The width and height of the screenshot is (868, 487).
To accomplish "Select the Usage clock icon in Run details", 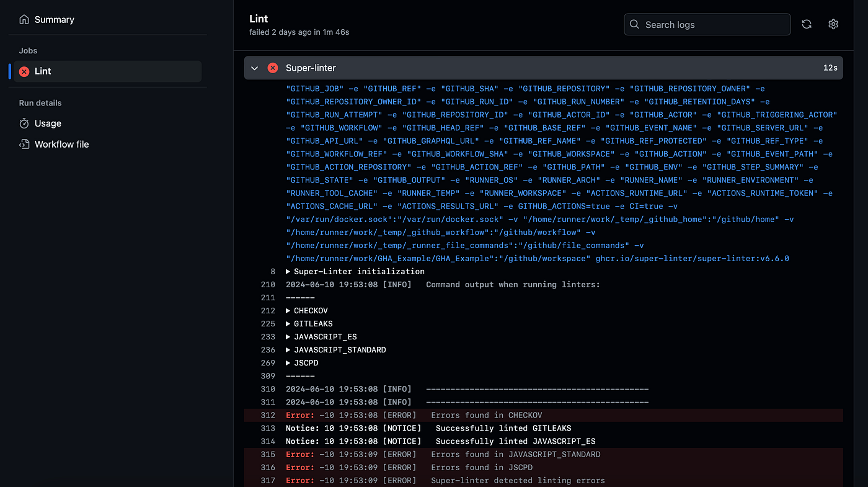I will click(24, 123).
